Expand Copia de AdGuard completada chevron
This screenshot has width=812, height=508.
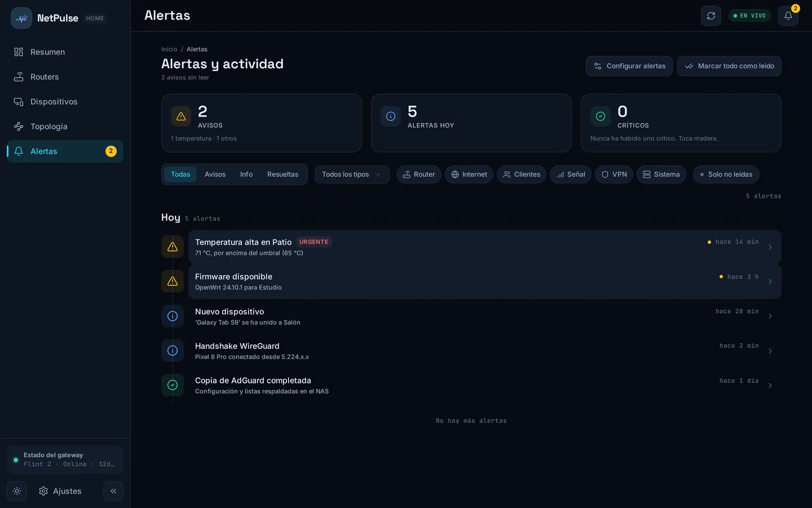(x=770, y=386)
